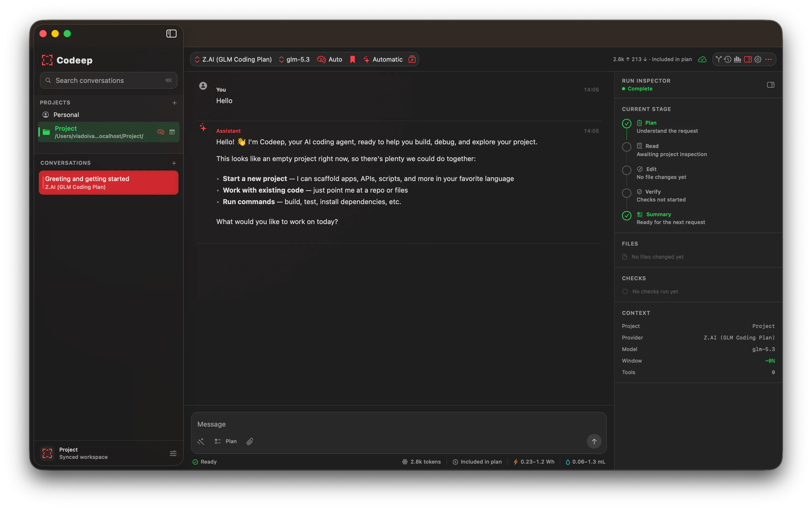Attach a file with paperclip icon
Viewport: 812px width, 509px height.
tap(250, 442)
